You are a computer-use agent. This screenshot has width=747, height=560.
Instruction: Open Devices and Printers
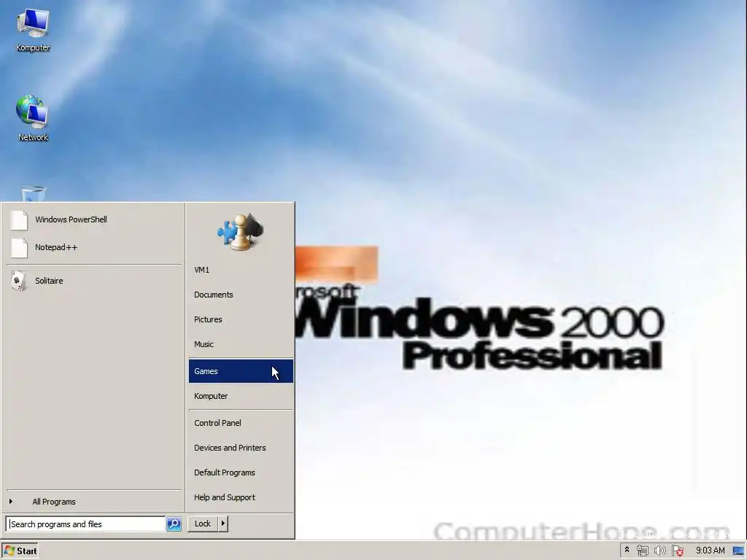coord(241,448)
